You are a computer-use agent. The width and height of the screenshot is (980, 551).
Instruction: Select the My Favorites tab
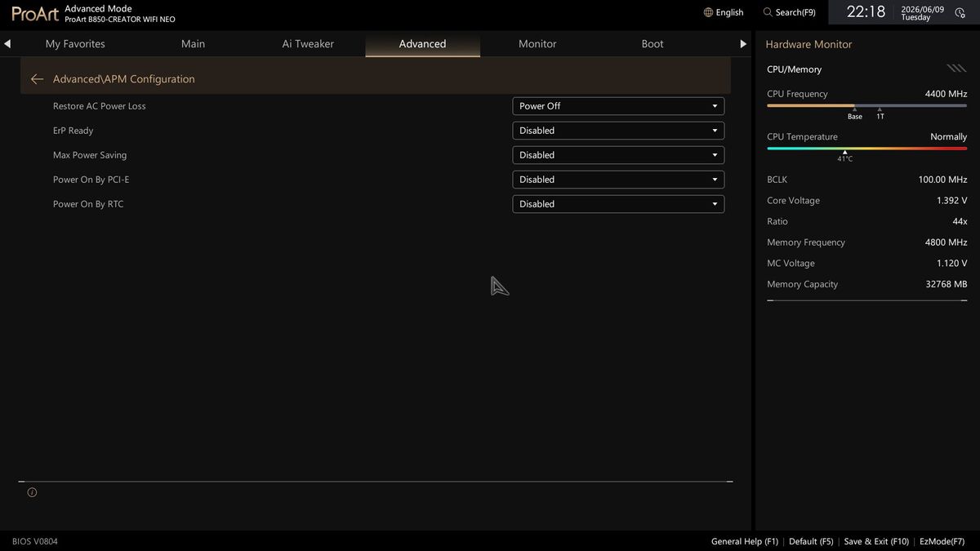coord(75,44)
